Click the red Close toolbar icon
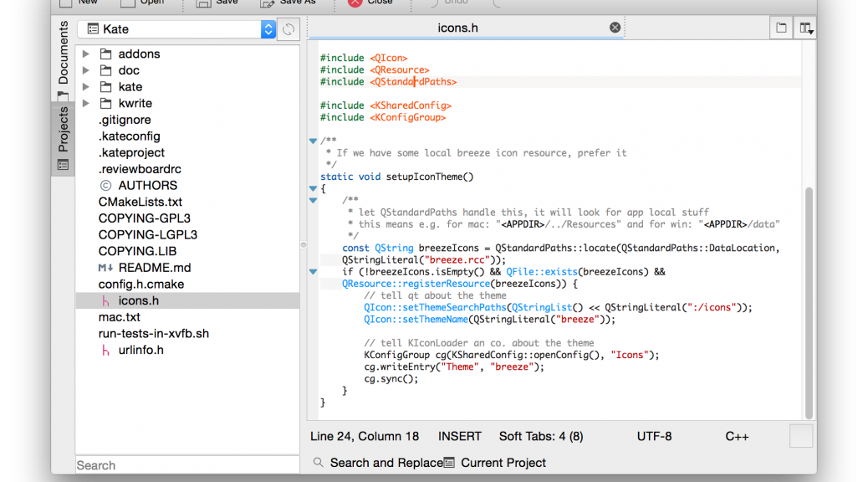This screenshot has height=482, width=868. (355, 3)
